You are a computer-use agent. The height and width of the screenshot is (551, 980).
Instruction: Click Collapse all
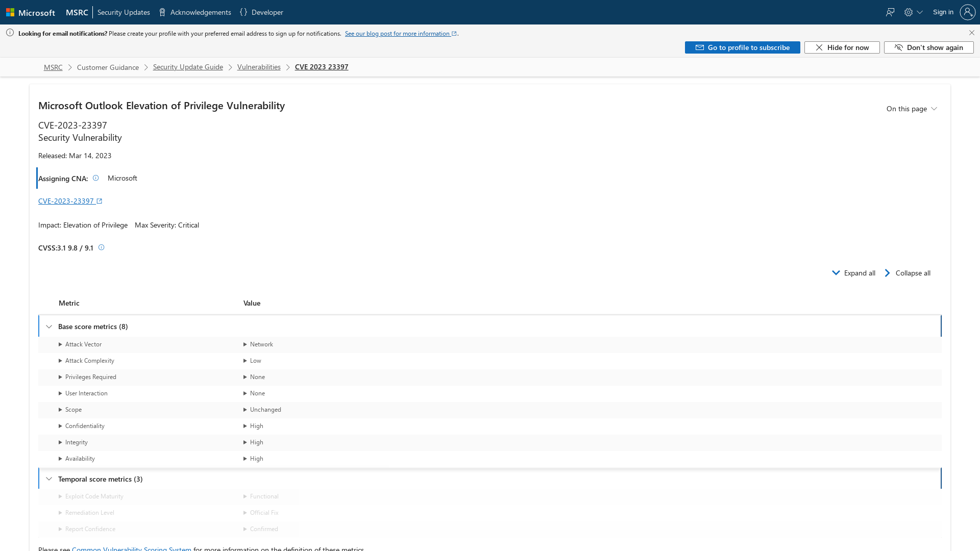(x=907, y=273)
